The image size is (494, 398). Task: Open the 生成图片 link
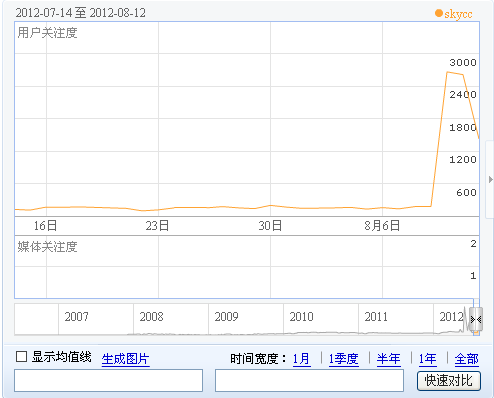(126, 359)
